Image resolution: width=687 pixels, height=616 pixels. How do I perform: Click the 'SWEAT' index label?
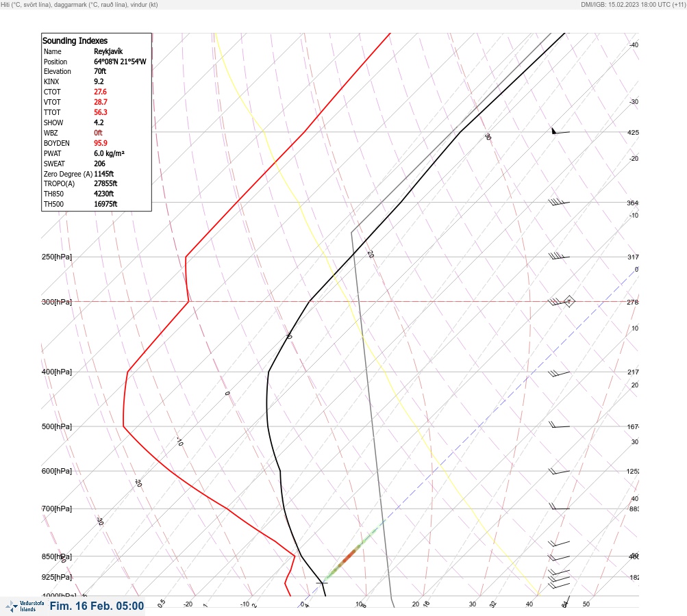[54, 164]
